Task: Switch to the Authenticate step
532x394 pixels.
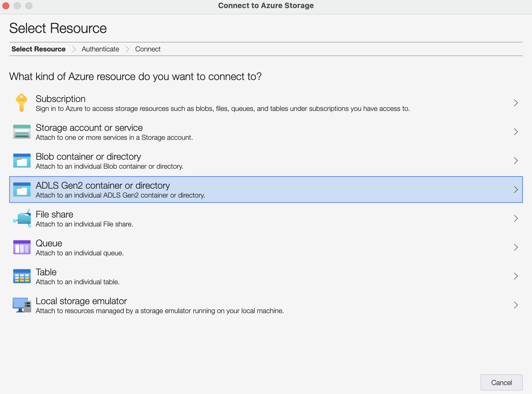Action: tap(100, 49)
